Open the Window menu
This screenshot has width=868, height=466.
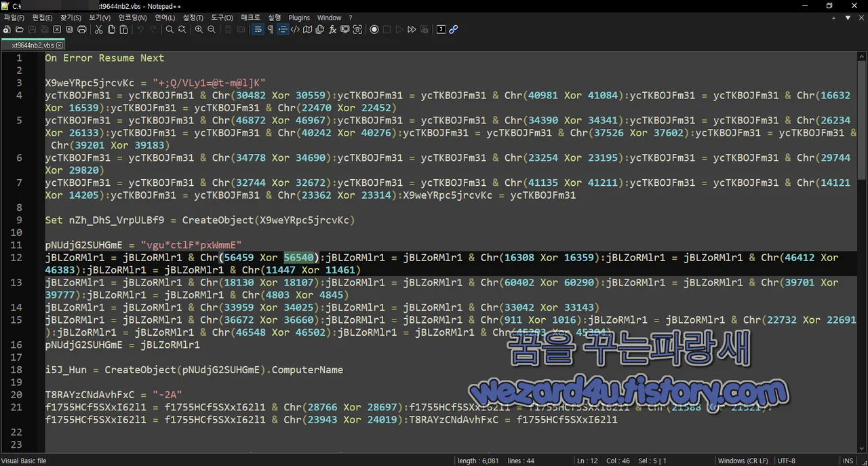pyautogui.click(x=330, y=18)
